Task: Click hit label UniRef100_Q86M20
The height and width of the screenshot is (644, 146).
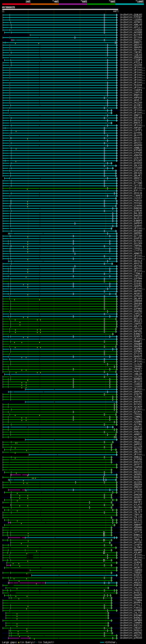Action: tap(131, 392)
